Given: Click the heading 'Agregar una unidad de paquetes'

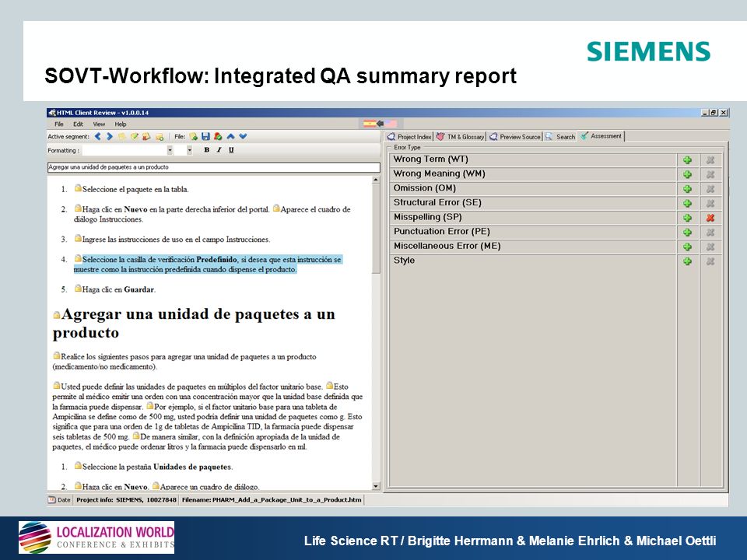Looking at the screenshot, I should [x=194, y=323].
